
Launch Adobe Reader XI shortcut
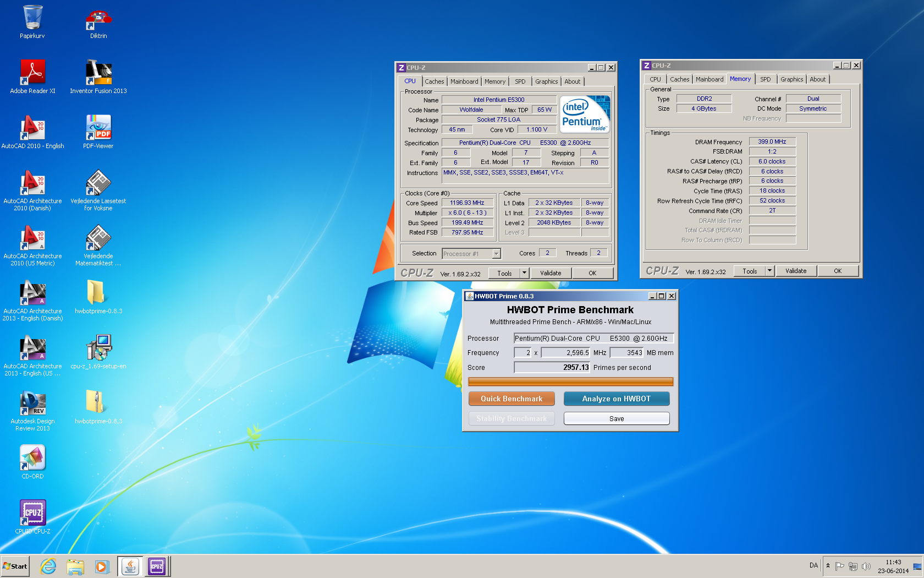(x=32, y=77)
